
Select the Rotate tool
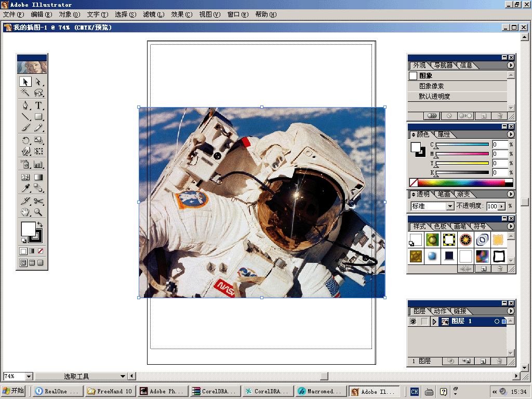(25, 140)
